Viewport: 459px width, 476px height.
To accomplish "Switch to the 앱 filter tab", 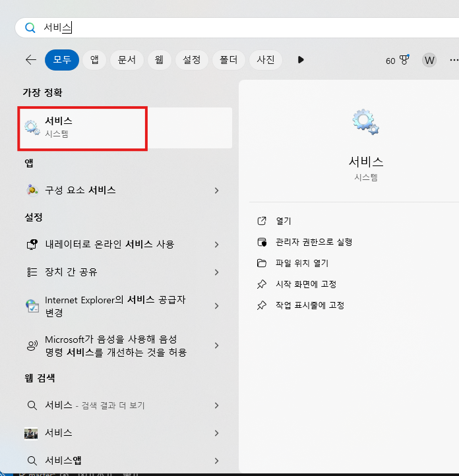I will [x=94, y=60].
